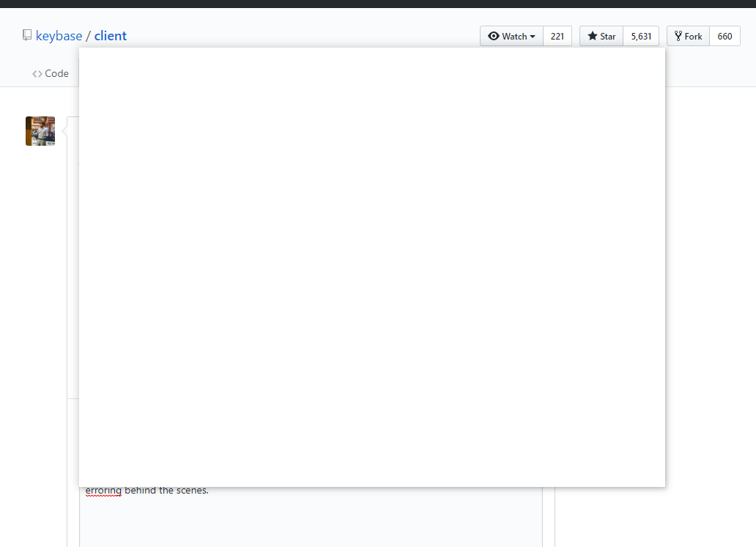The width and height of the screenshot is (756, 547).
Task: Open the keybase owner link
Action: pos(59,36)
